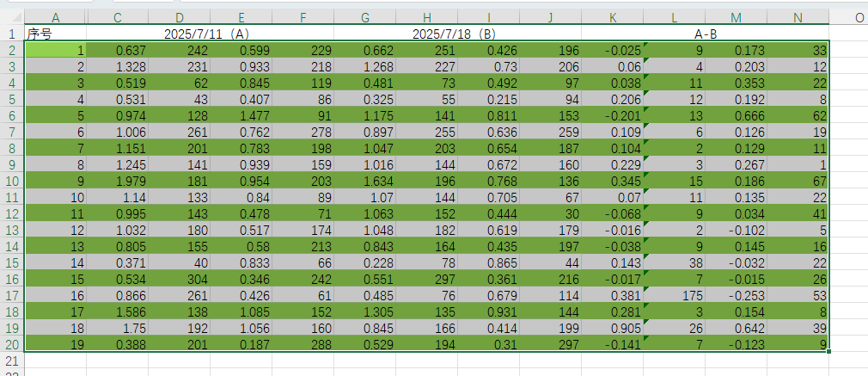Screen dimensions: 868x376
Task: Select the cell showing 0.666
Action: pos(737,116)
